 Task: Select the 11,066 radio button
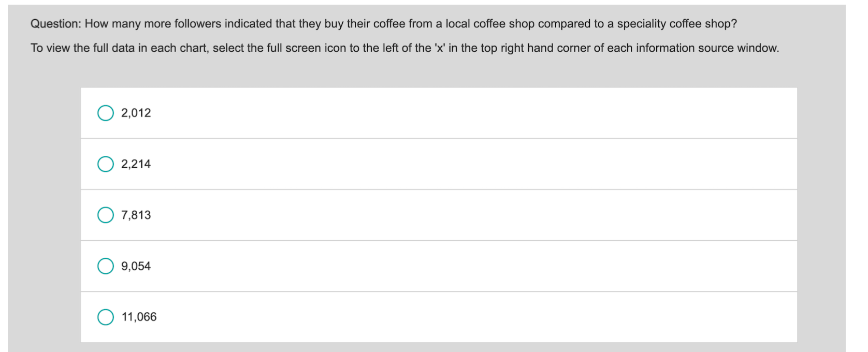click(x=106, y=317)
